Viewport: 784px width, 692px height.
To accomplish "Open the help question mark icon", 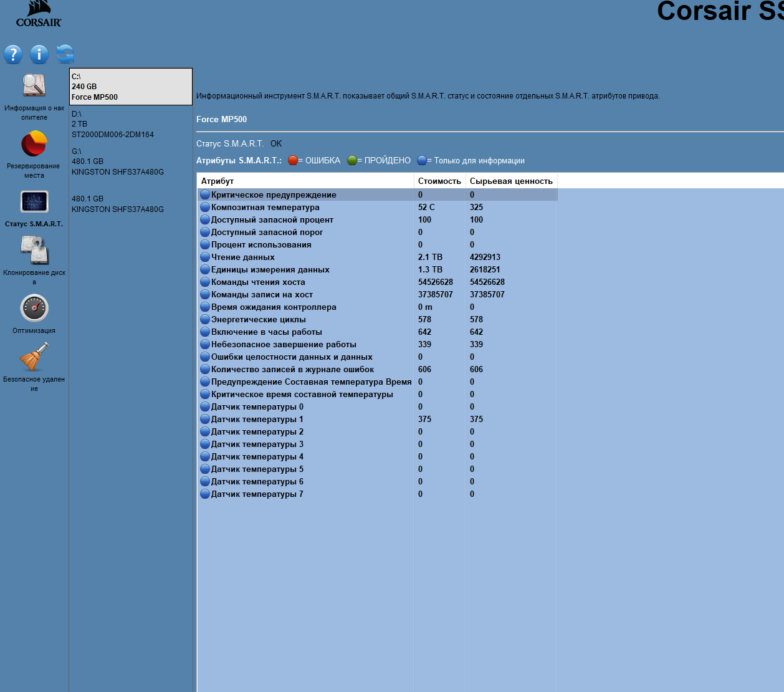I will (x=13, y=54).
